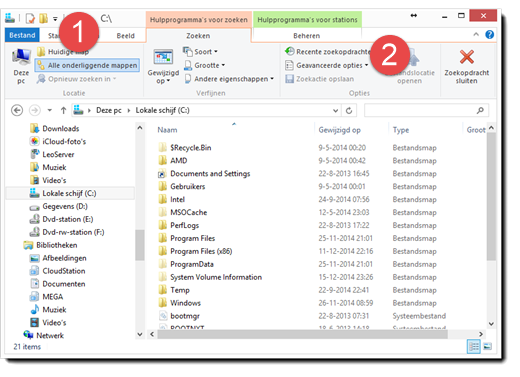Select CloudStation library

point(64,271)
